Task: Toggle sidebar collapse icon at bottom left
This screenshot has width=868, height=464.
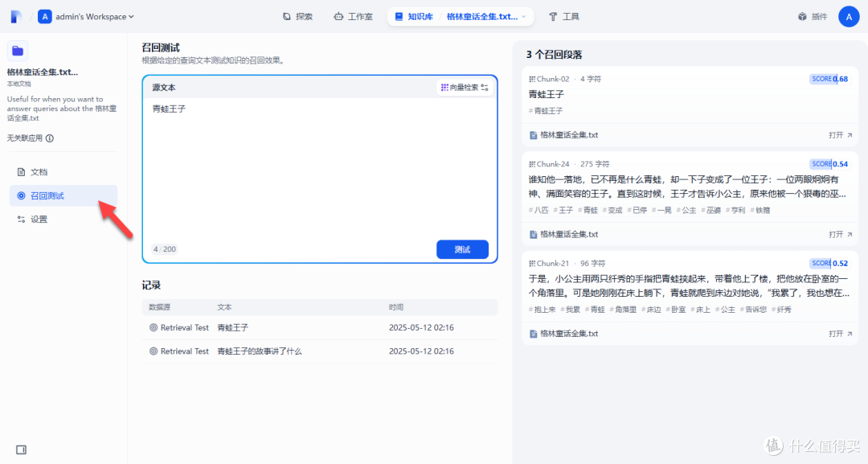Action: coord(21,450)
